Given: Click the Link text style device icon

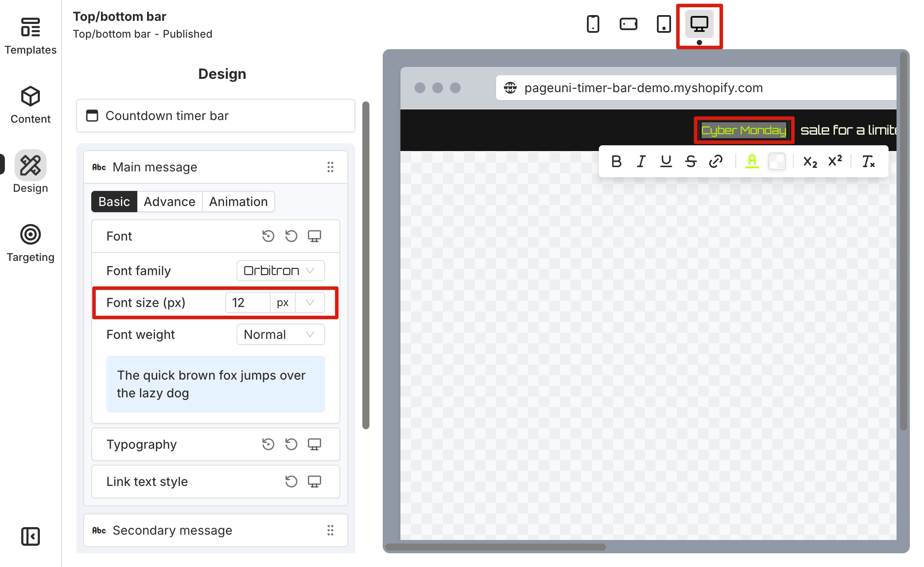Looking at the screenshot, I should [x=314, y=482].
